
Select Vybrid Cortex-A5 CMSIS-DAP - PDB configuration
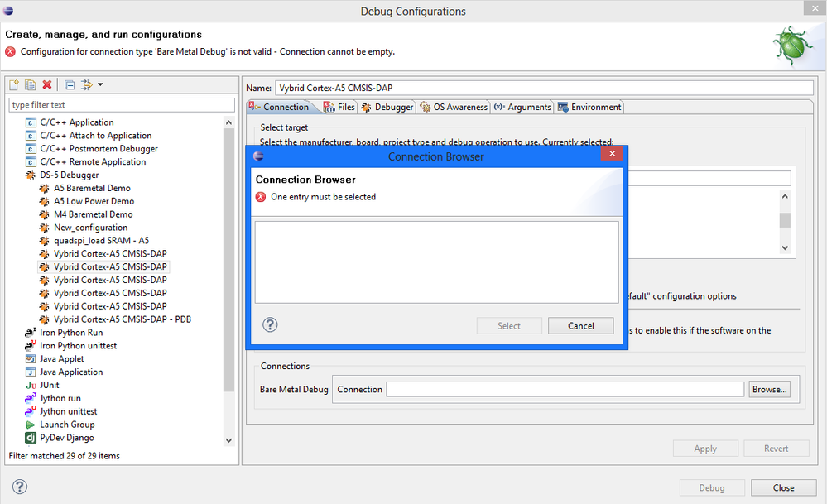coord(123,319)
